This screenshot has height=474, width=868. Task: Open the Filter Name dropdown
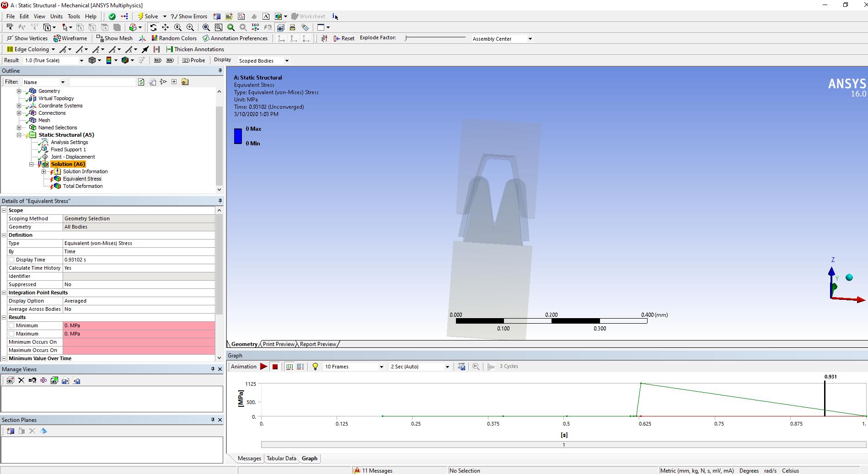pos(63,82)
